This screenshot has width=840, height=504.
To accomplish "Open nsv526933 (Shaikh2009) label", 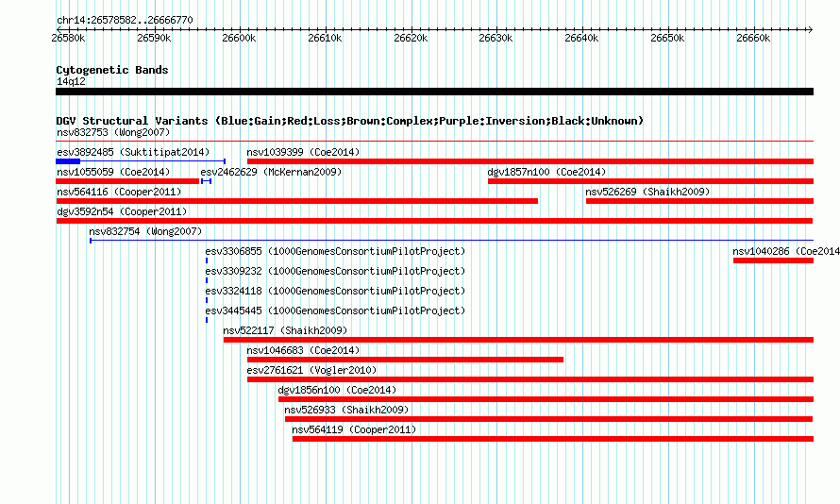I will (346, 410).
